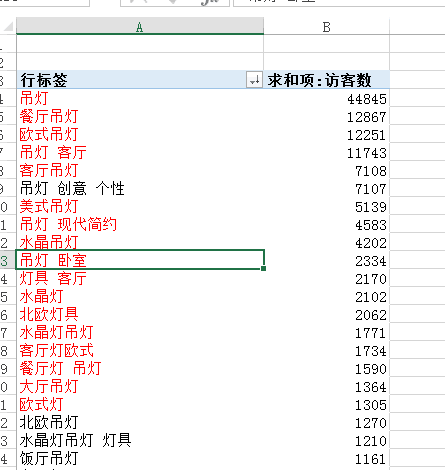Select the 水晶灯 cell
Image resolution: width=445 pixels, height=470 pixels.
(x=140, y=296)
